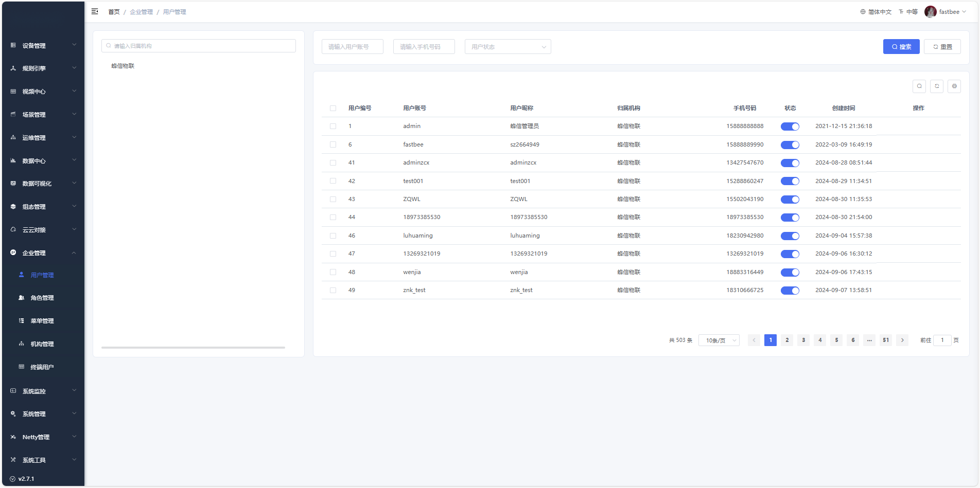Go to next page using arrow icon
Image resolution: width=980 pixels, height=488 pixels.
(902, 340)
